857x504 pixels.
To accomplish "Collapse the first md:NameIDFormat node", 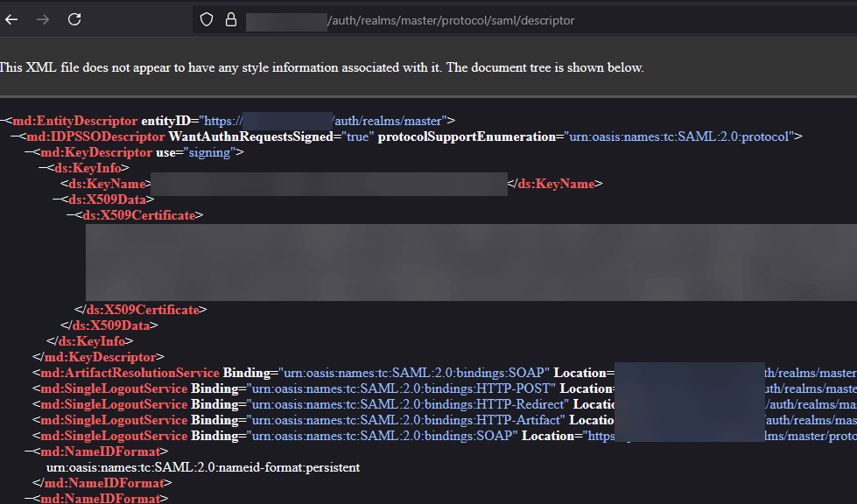I will coord(28,451).
